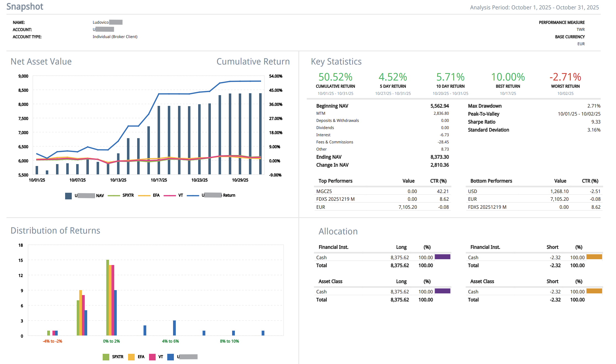Click the VT pink line legend marker
Image resolution: width=616 pixels, height=364 pixels.
(169, 196)
